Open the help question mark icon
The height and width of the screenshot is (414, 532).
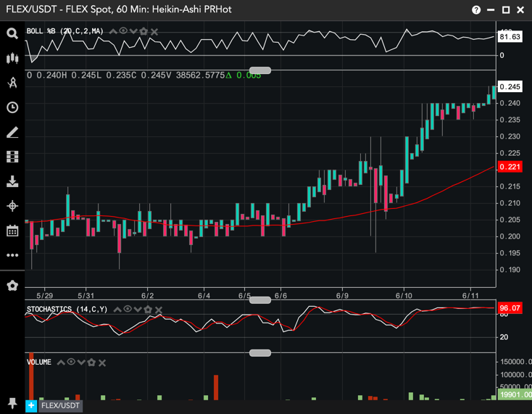[476, 10]
